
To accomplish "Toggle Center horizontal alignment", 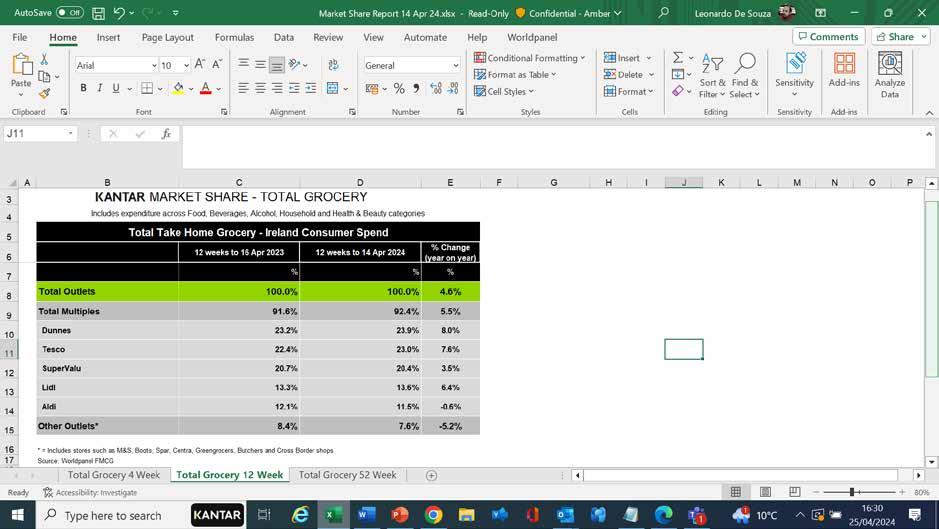I will 260,89.
